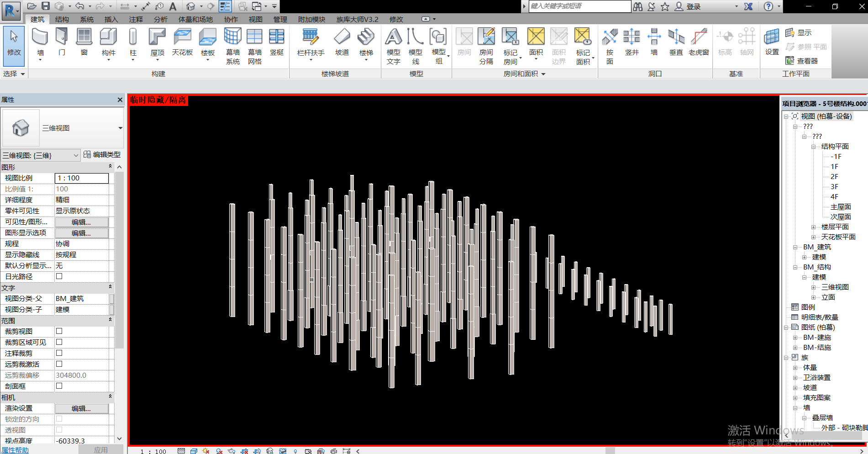This screenshot has width=868, height=454.
Task: Expand the 天花板平面 tree node
Action: coord(814,237)
